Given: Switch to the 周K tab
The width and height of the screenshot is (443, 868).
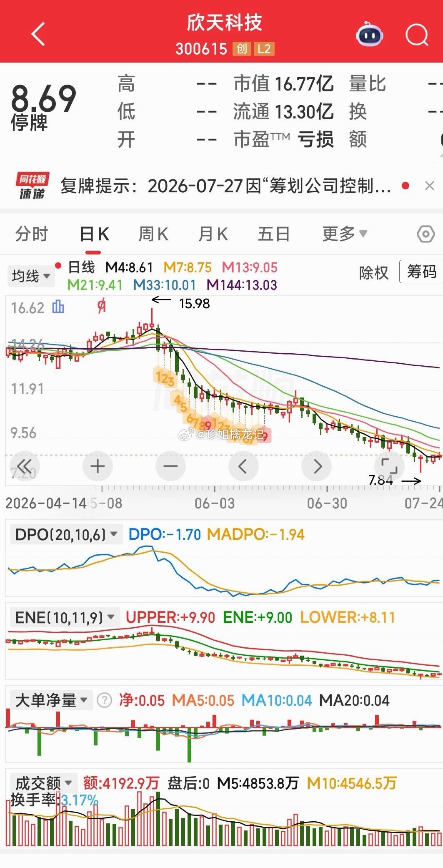Looking at the screenshot, I should 153,234.
